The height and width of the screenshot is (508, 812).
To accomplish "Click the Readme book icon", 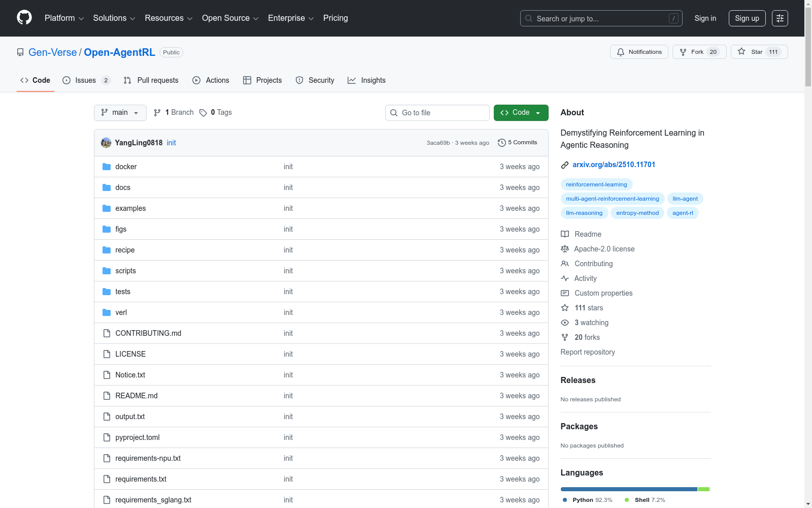I will [565, 234].
